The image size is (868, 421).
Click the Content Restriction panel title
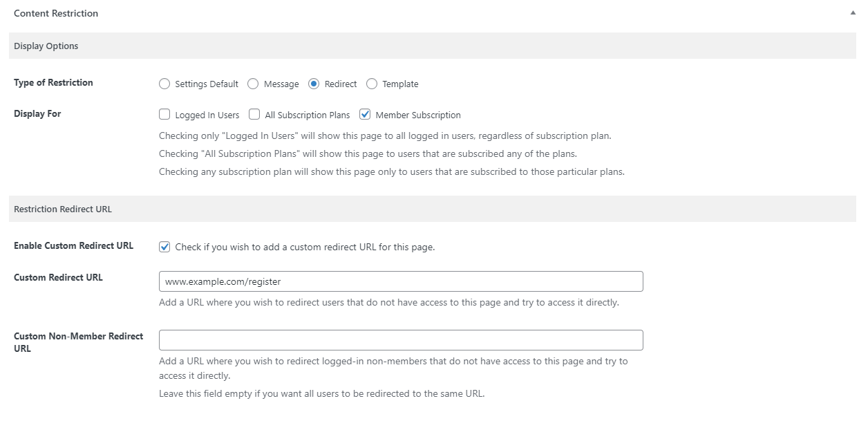(56, 13)
